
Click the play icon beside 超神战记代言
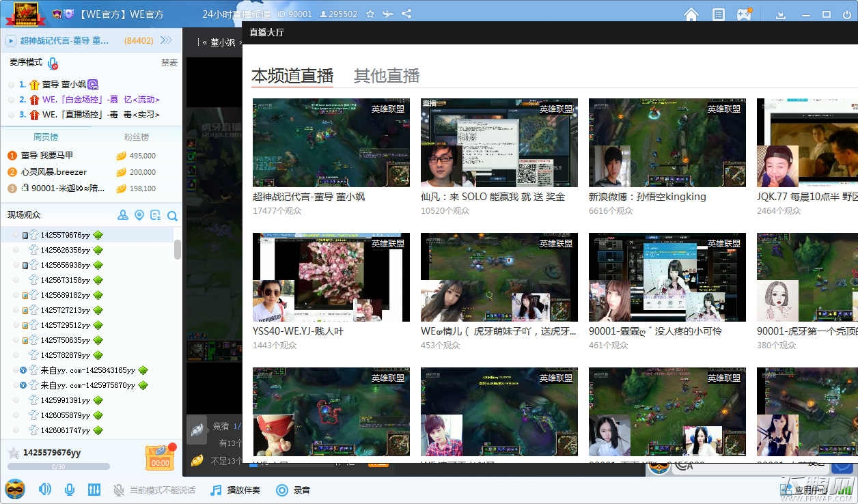[11, 41]
